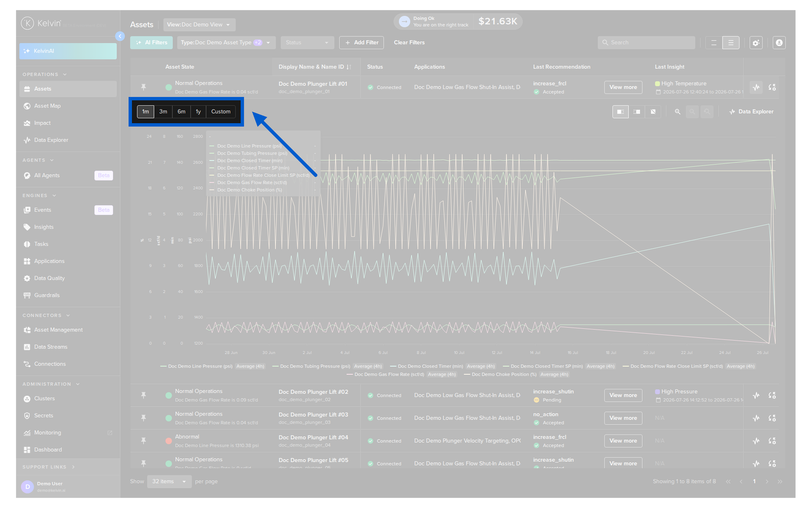Select the Custom time range
The width and height of the screenshot is (812, 508).
tap(221, 111)
